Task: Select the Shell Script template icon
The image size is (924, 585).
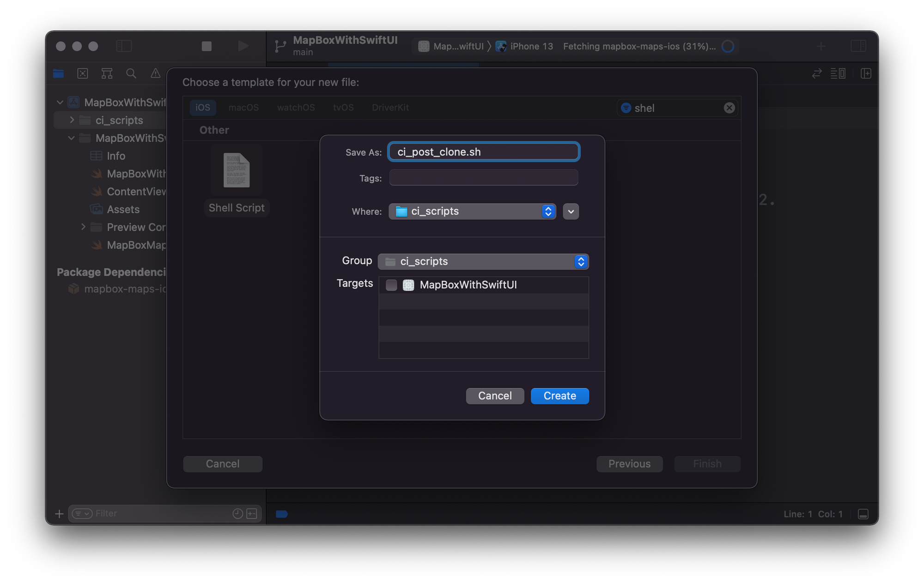Action: (x=237, y=170)
